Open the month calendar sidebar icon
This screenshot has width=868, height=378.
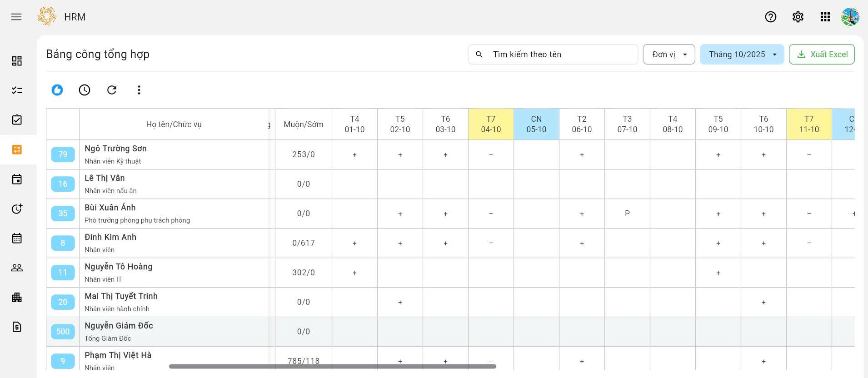17,238
